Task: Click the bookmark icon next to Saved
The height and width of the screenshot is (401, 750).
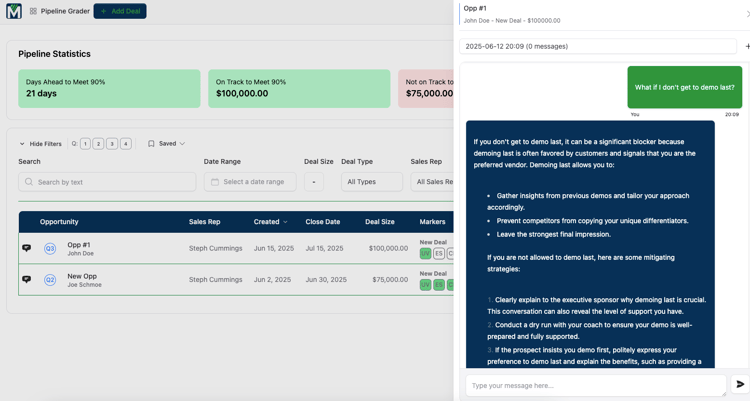Action: coord(151,144)
